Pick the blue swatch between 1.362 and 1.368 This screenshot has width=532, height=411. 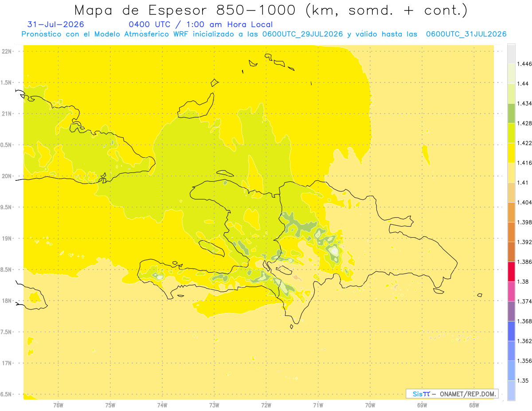[511, 331]
